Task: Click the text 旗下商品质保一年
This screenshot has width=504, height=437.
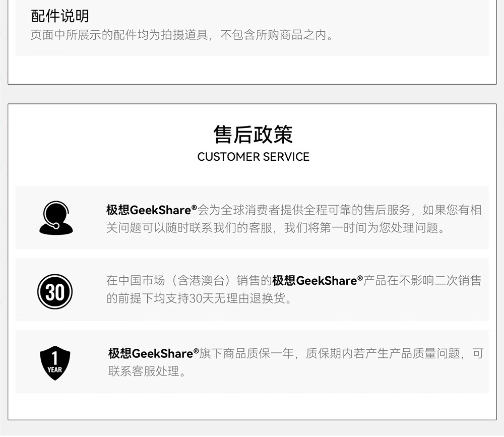Action: point(246,353)
